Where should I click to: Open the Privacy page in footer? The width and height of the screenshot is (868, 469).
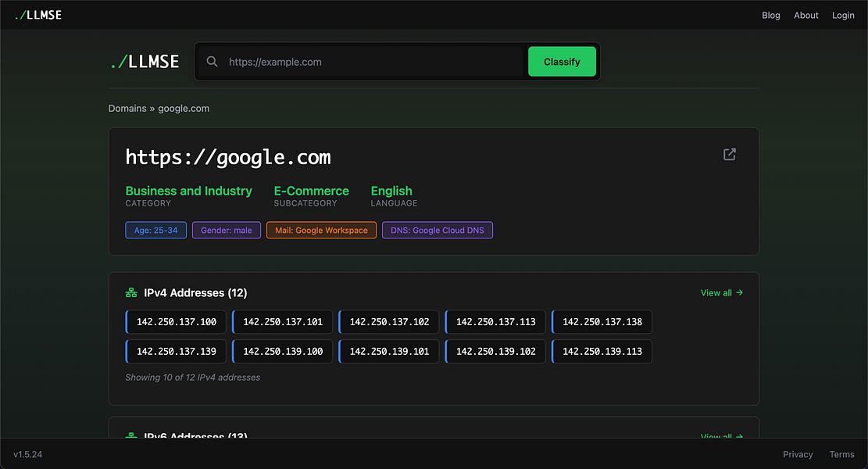[798, 454]
